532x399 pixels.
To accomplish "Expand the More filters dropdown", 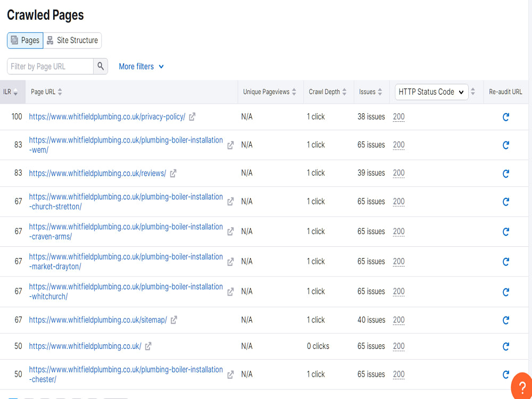I will pos(141,66).
